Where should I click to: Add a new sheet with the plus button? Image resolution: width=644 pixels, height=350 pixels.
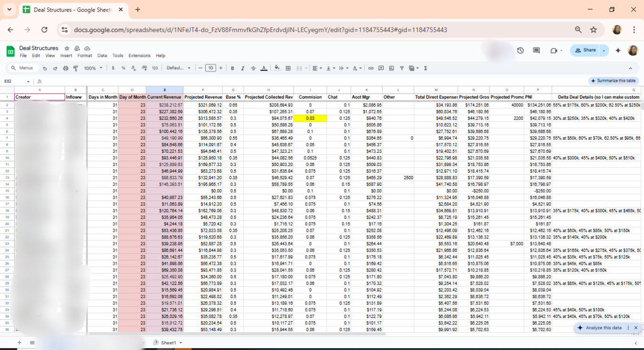click(19, 342)
